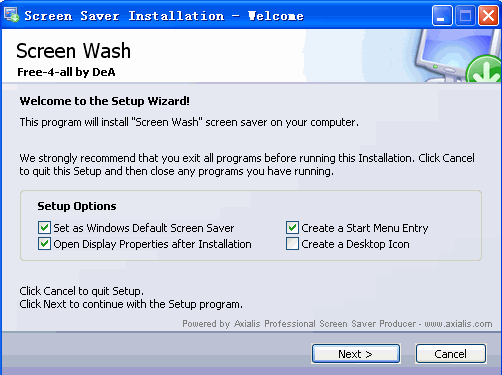The image size is (502, 375).
Task: Uncheck Open Display Properties after Installation
Action: pyautogui.click(x=44, y=244)
